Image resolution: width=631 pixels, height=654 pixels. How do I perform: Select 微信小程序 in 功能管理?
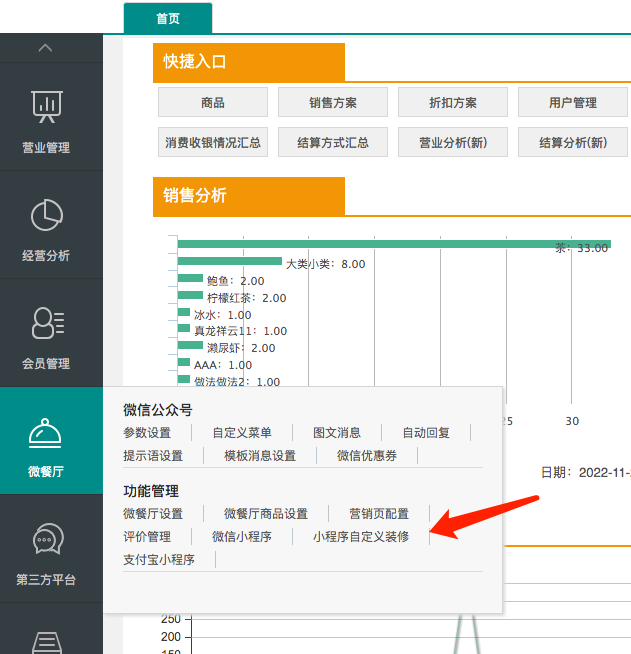pyautogui.click(x=242, y=537)
